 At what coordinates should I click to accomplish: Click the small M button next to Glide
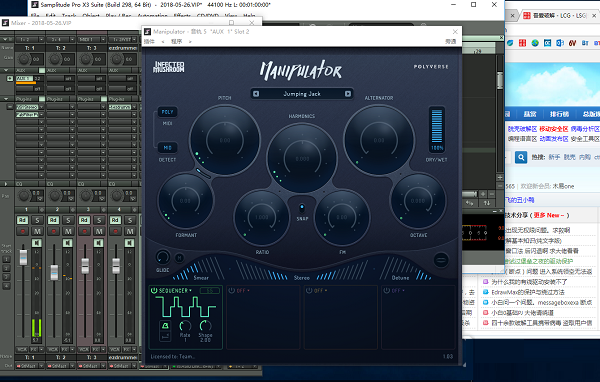(x=179, y=258)
